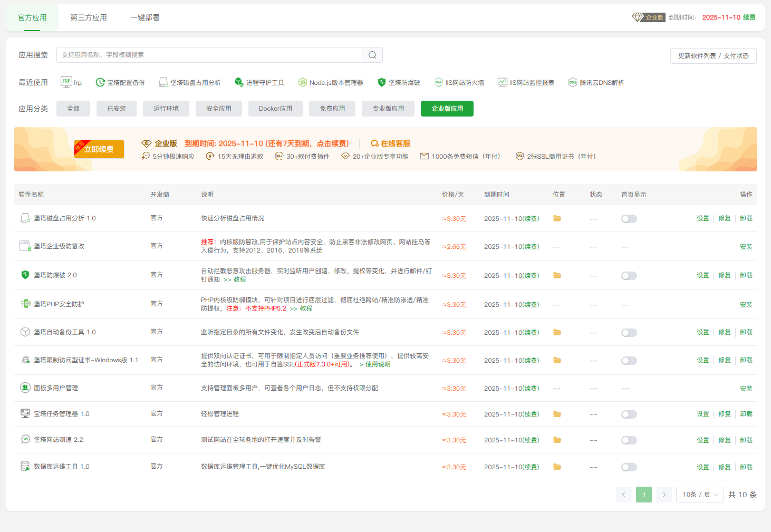
Task: Click the search magnifier icon
Action: point(372,54)
